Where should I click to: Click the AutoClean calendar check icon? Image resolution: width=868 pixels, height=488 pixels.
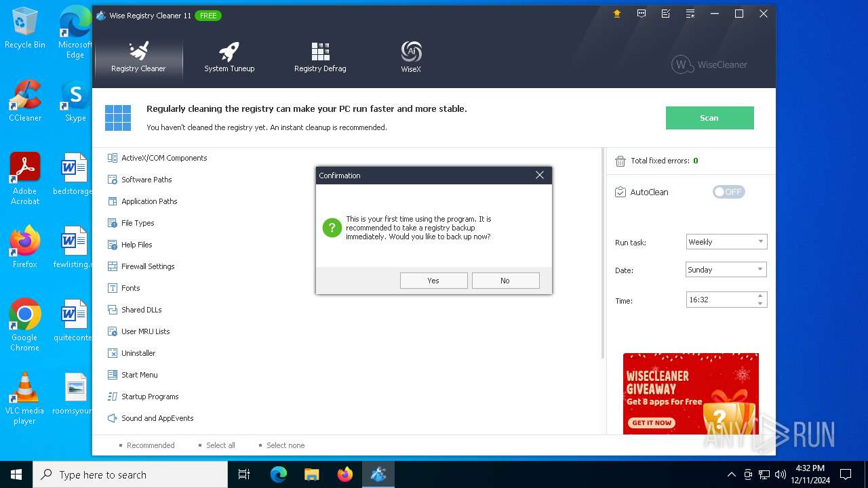(620, 192)
